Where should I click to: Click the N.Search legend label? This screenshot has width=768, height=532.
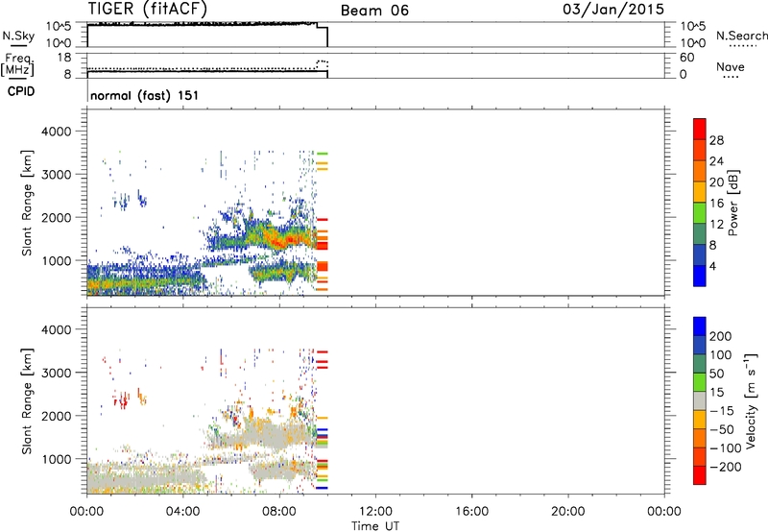coord(742,36)
